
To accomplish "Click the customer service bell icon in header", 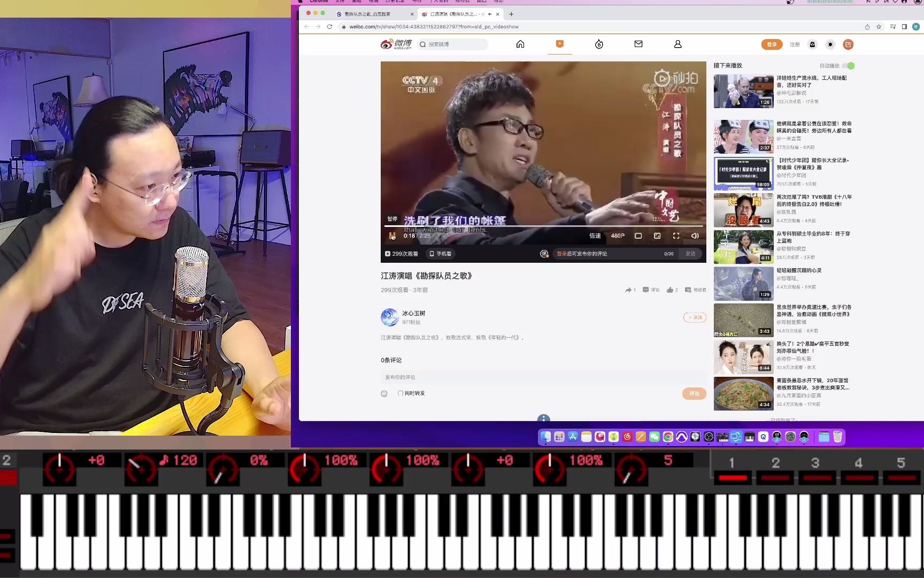I will tap(812, 44).
